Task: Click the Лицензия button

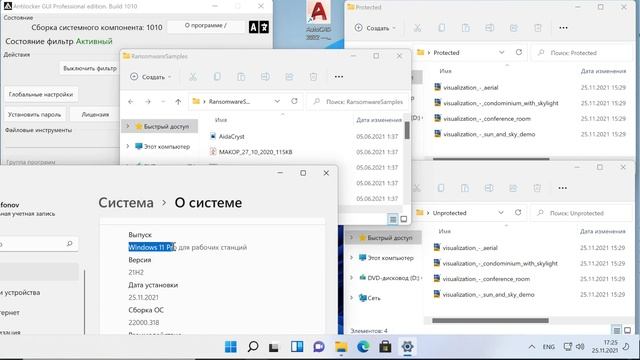Action: 95,115
